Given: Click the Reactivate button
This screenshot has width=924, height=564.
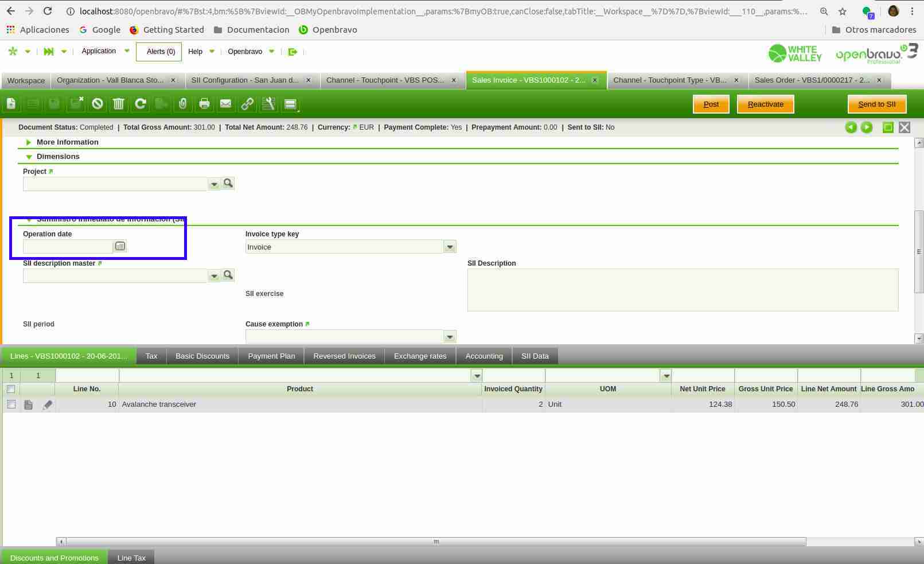Looking at the screenshot, I should pos(766,104).
